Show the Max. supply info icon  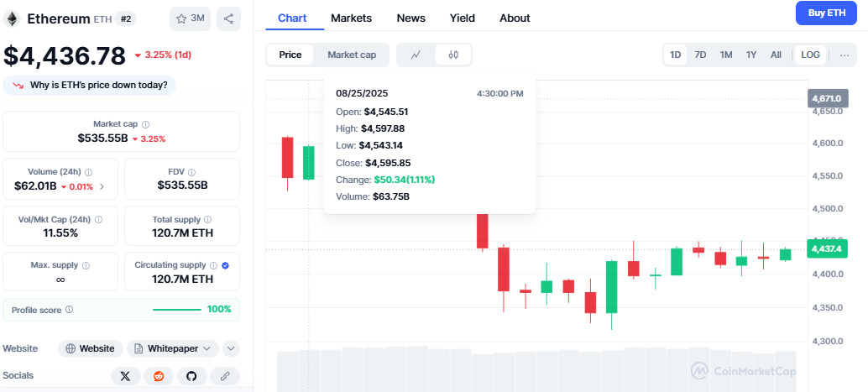[x=86, y=265]
